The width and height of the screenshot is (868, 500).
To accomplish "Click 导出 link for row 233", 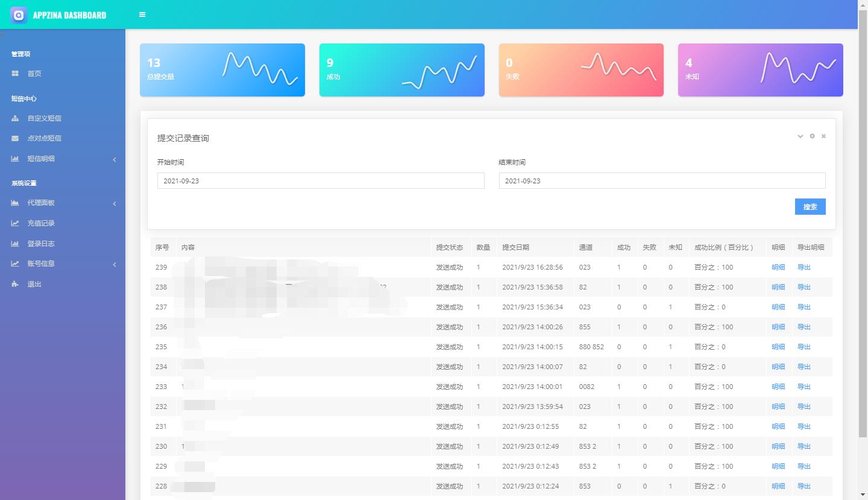I will click(x=804, y=387).
